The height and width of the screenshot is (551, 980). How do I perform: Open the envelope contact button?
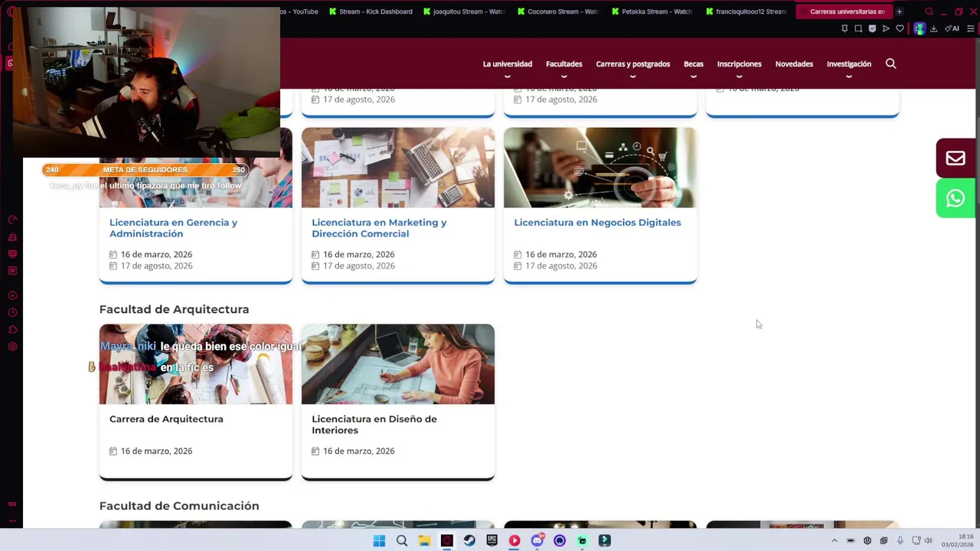tap(955, 158)
